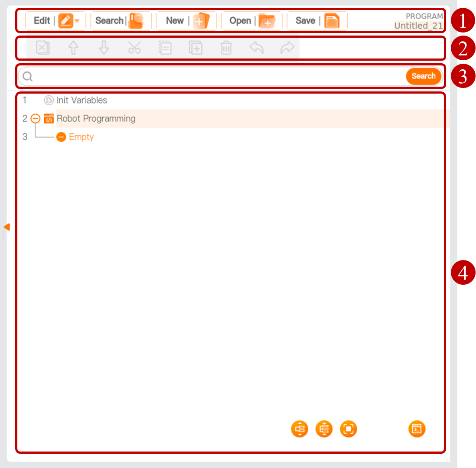476x468 pixels.
Task: Collapse the Robot Programming node
Action: coord(36,119)
